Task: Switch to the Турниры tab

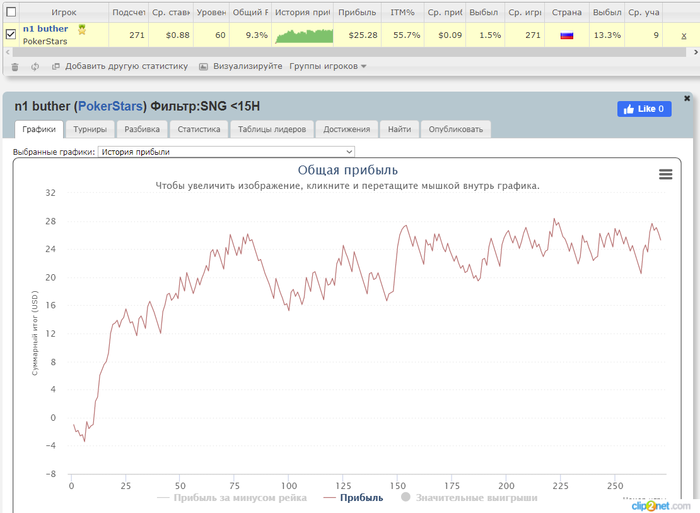Action: coord(90,129)
